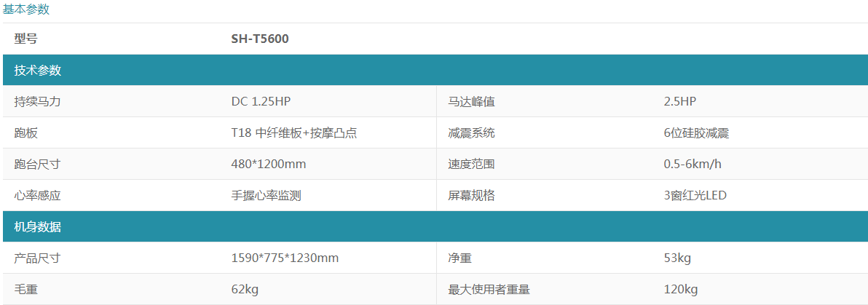Click the DC 1.25HP value
The height and width of the screenshot is (305, 868).
click(x=261, y=102)
